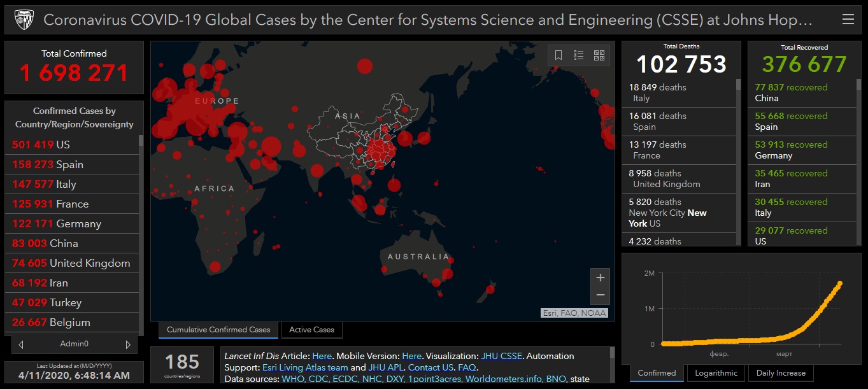This screenshot has height=389, width=868.
Task: Zoom in on the map
Action: (600, 278)
